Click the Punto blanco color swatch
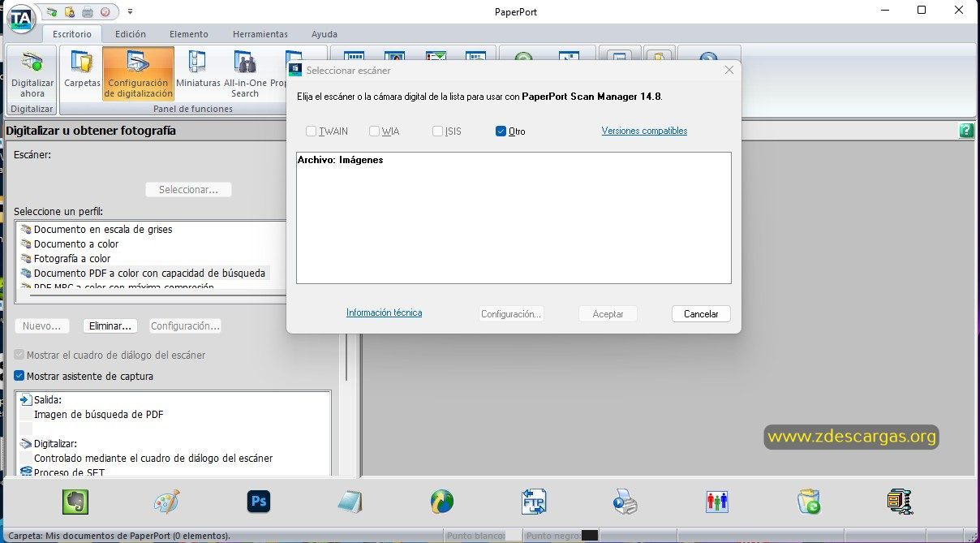The width and height of the screenshot is (980, 543). (513, 536)
